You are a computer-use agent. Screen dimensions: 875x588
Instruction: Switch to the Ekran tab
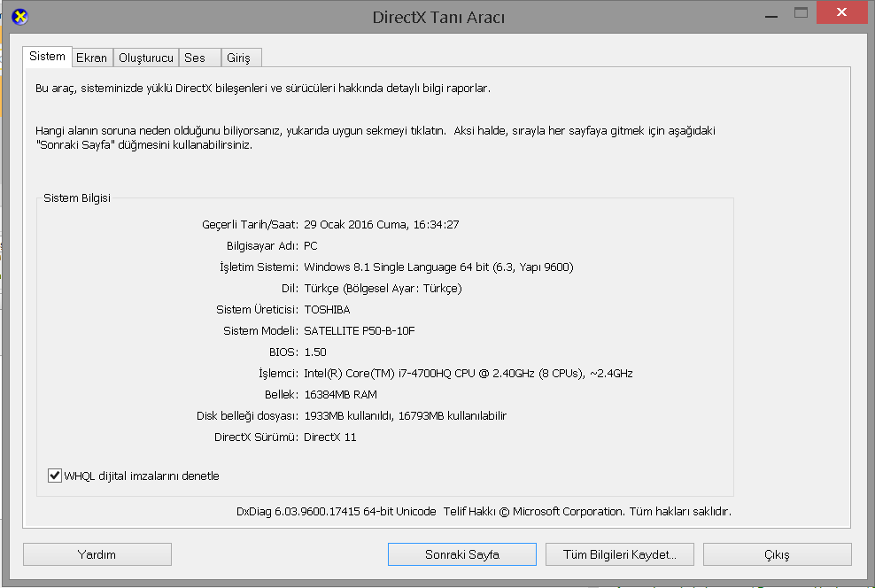(92, 58)
